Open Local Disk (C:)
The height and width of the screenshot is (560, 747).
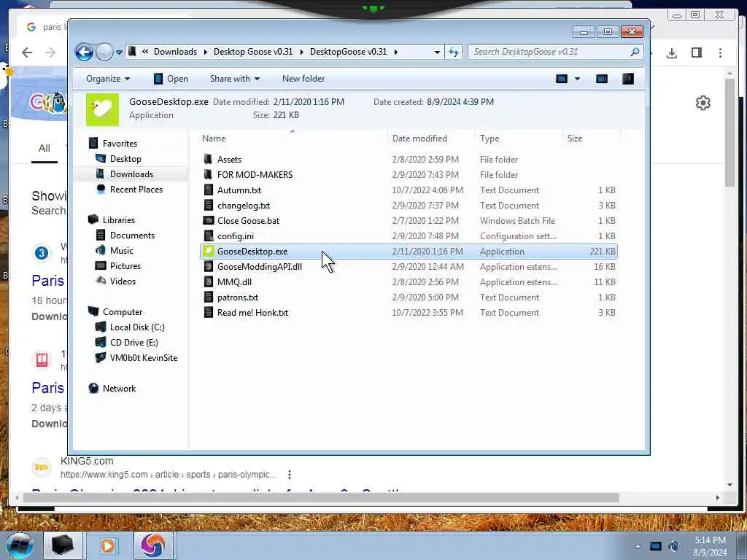(x=137, y=327)
